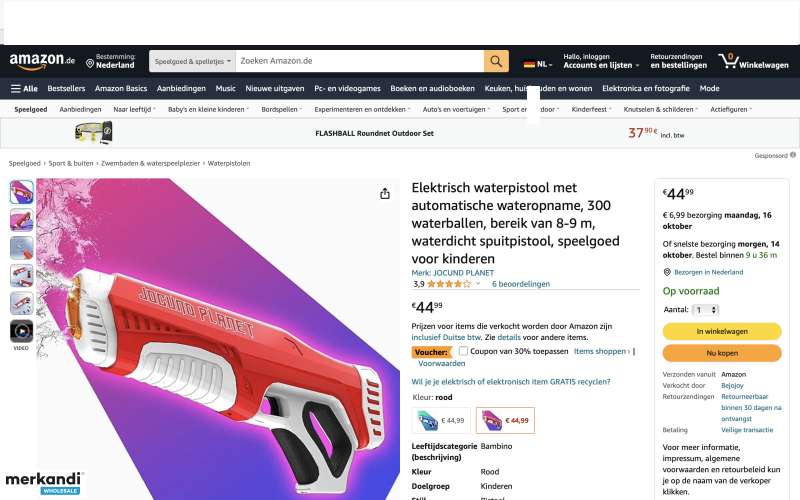Image resolution: width=800 pixels, height=500 pixels.
Task: Open the Winkelwagen shopping cart icon
Action: (729, 61)
